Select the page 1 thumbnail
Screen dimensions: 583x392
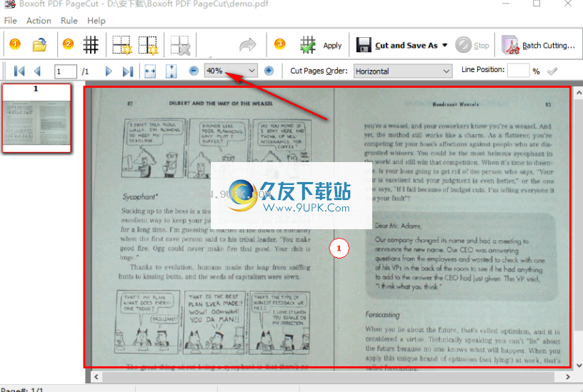(x=36, y=118)
